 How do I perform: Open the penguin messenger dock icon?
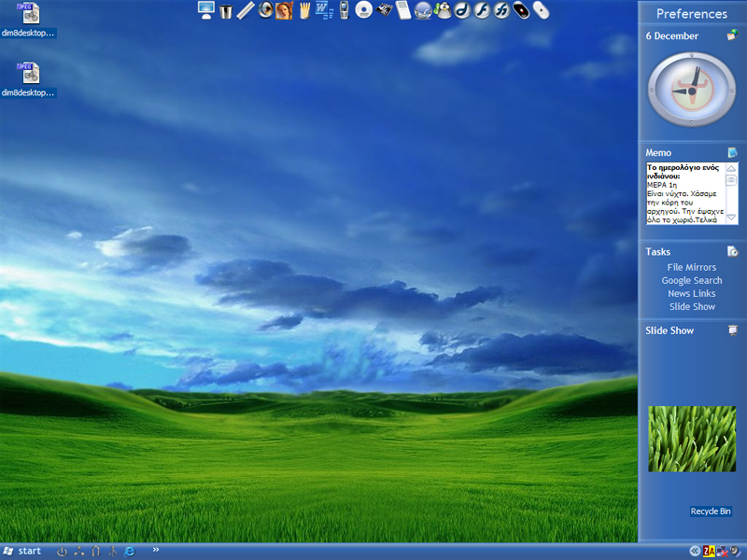point(443,10)
